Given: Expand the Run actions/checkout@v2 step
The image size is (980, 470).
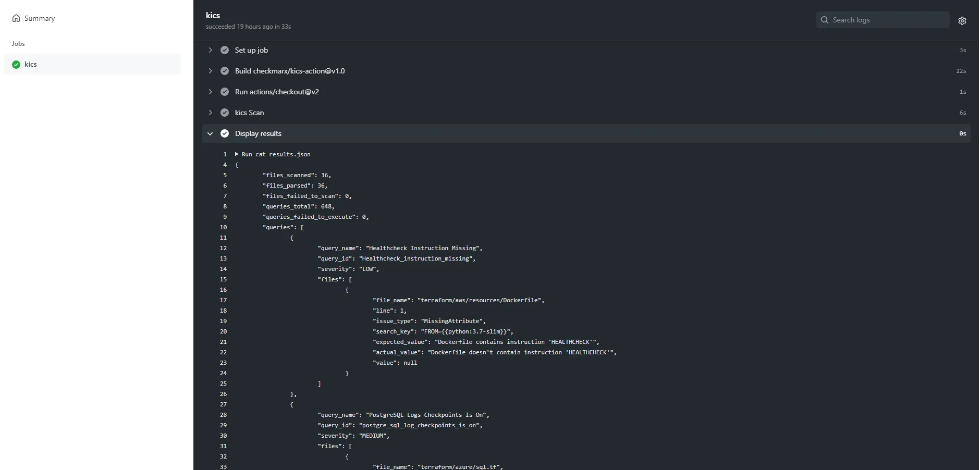Looking at the screenshot, I should click(210, 92).
